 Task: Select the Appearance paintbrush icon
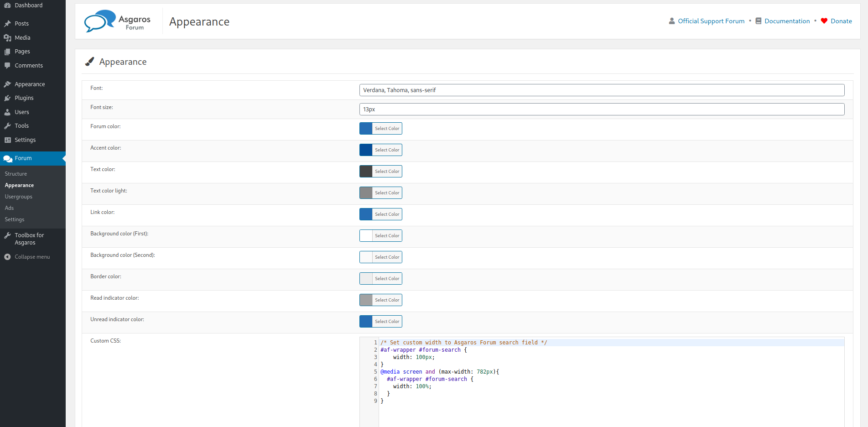click(x=8, y=83)
